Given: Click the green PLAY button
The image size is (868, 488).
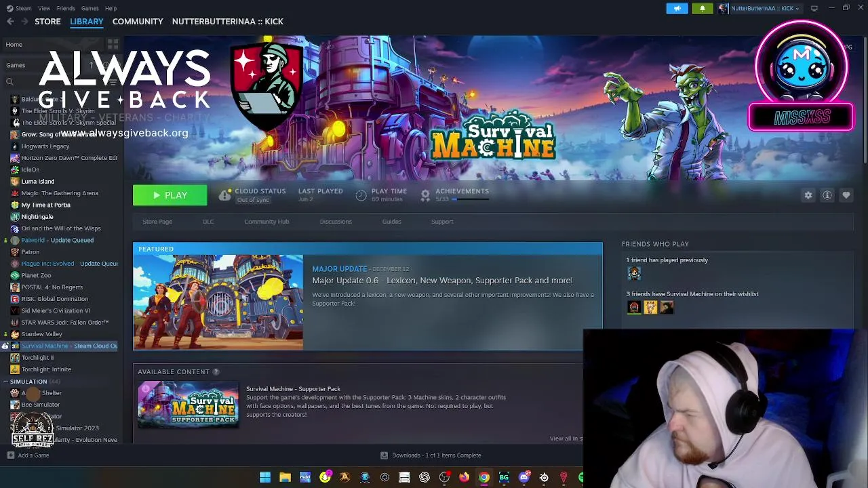Looking at the screenshot, I should [x=170, y=195].
